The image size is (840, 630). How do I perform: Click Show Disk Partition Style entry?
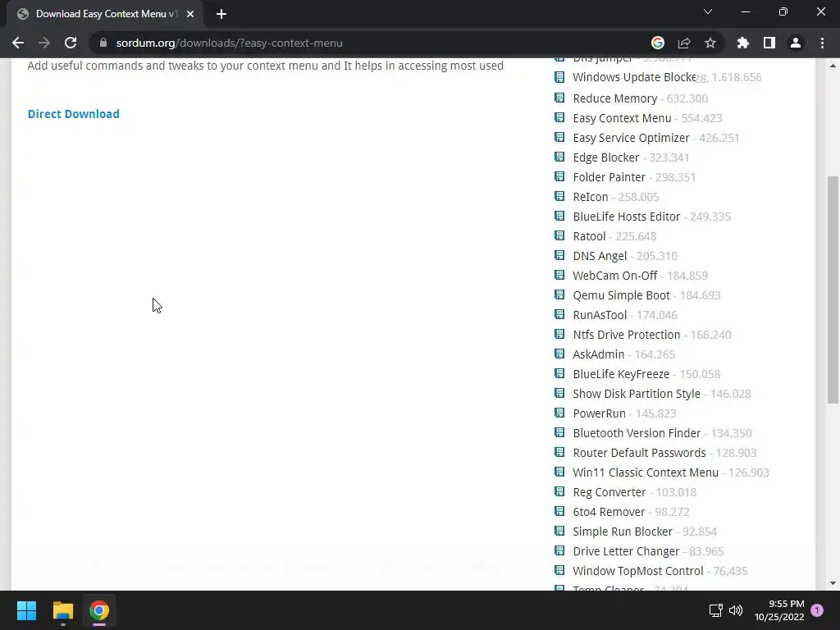click(x=636, y=394)
